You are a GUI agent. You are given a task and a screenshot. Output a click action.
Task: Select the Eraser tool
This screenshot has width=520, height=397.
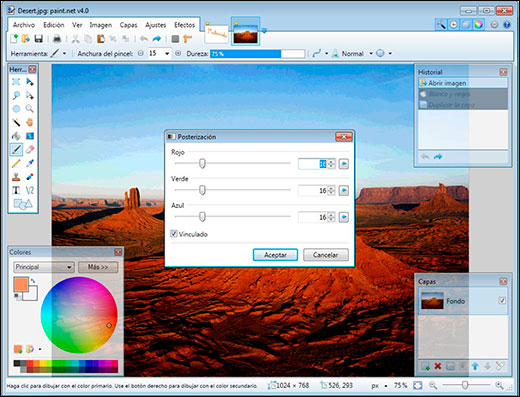coord(30,149)
